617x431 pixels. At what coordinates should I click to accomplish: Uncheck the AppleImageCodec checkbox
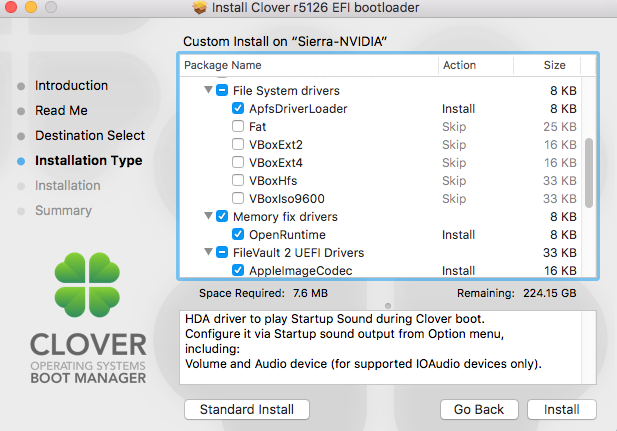238,270
